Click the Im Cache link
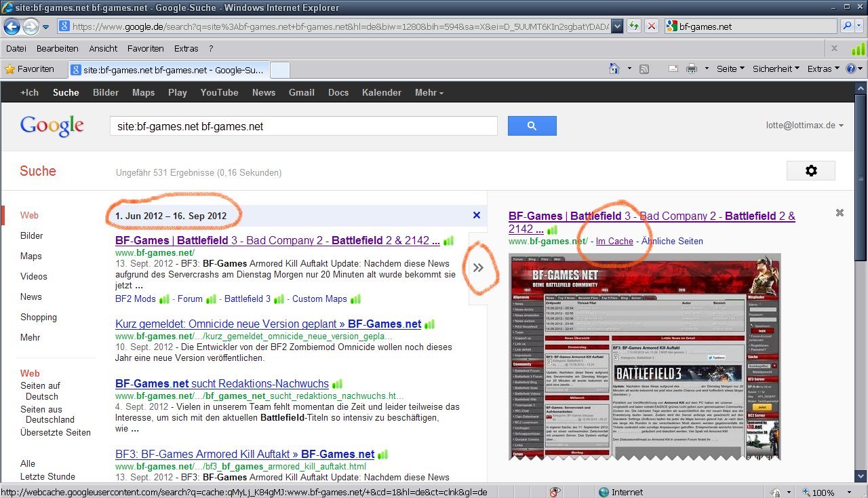The width and height of the screenshot is (868, 498). [x=614, y=241]
